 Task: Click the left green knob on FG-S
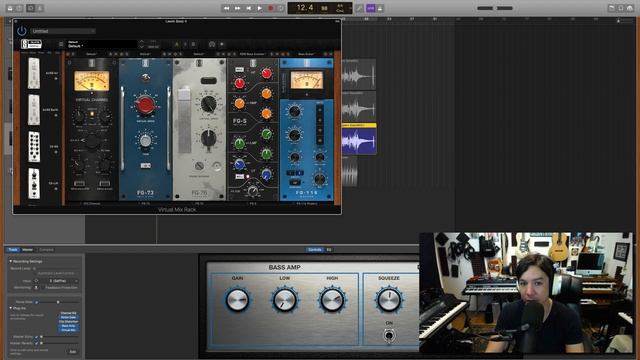coord(240,144)
